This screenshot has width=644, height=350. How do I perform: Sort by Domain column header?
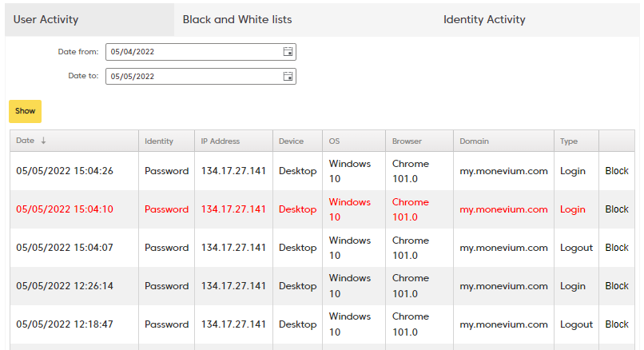point(503,141)
